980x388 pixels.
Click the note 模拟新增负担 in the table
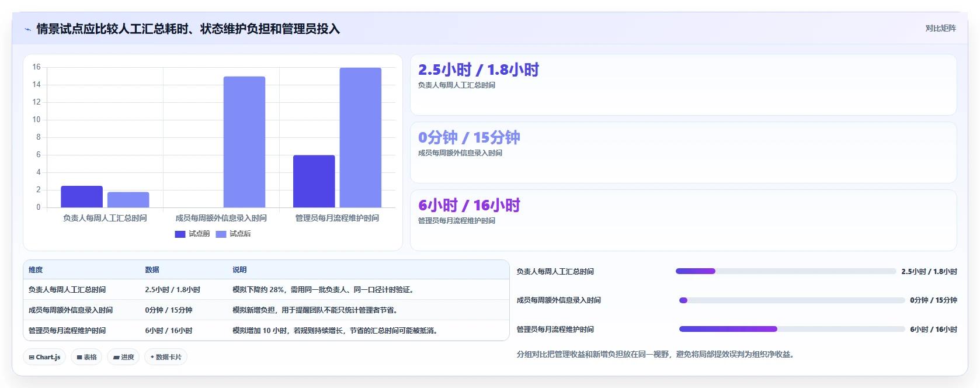click(315, 310)
